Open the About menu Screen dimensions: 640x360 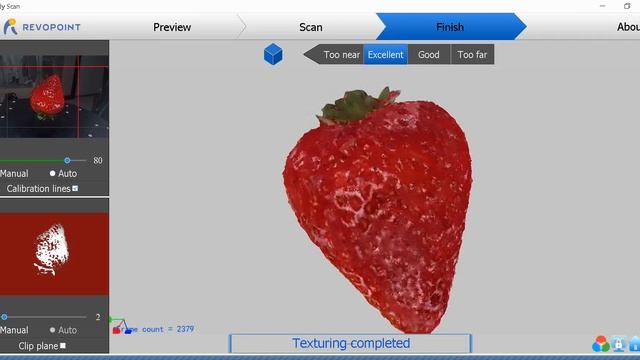pyautogui.click(x=628, y=27)
